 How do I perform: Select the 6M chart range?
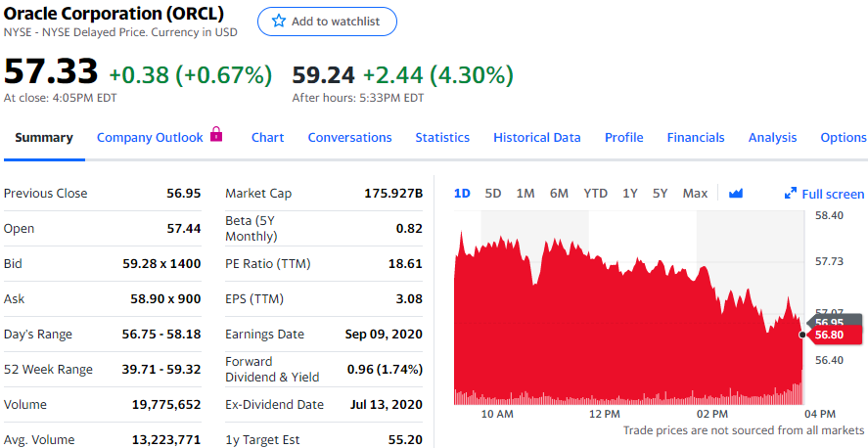(x=559, y=194)
